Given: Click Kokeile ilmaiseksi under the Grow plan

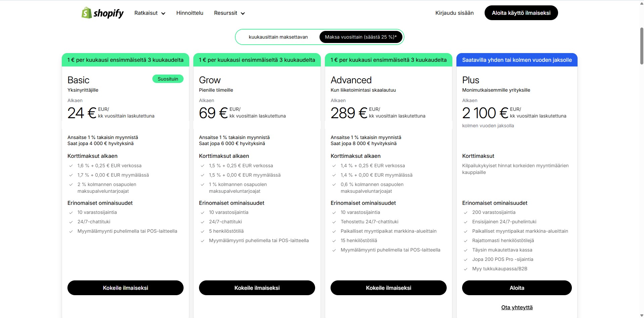Looking at the screenshot, I should [x=257, y=288].
